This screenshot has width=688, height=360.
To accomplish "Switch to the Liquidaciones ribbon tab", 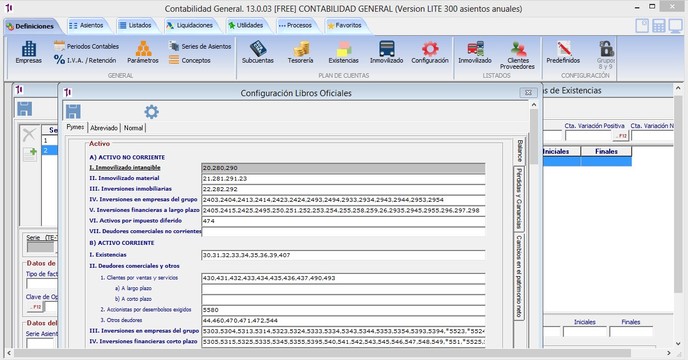I will pyautogui.click(x=190, y=25).
